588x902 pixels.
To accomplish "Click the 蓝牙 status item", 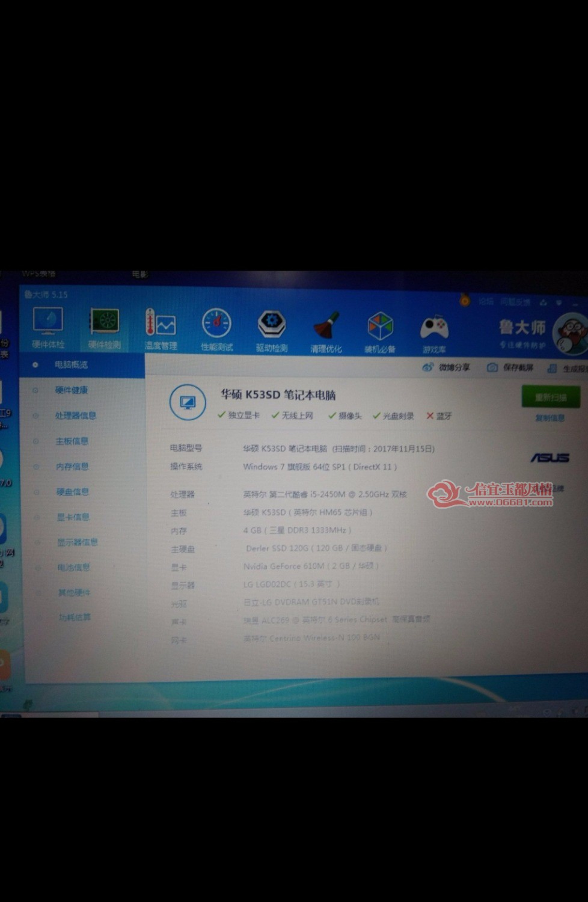I will coord(439,416).
